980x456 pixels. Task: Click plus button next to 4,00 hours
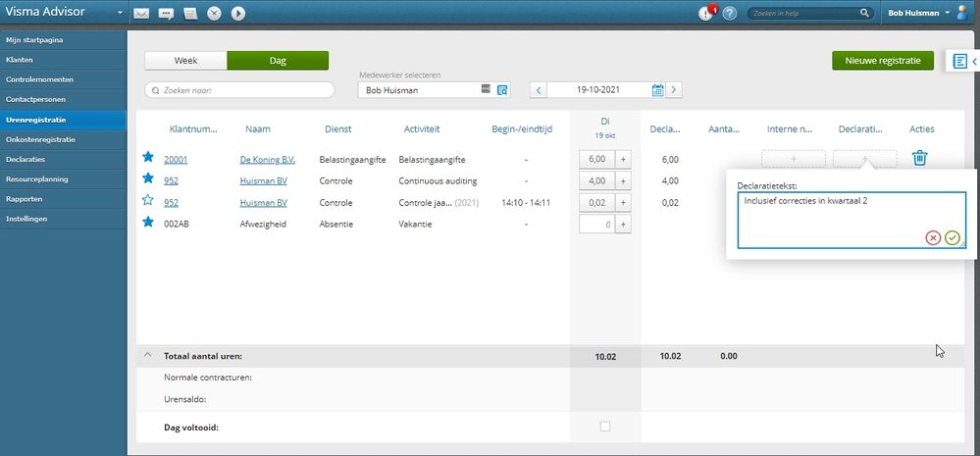pyautogui.click(x=623, y=181)
